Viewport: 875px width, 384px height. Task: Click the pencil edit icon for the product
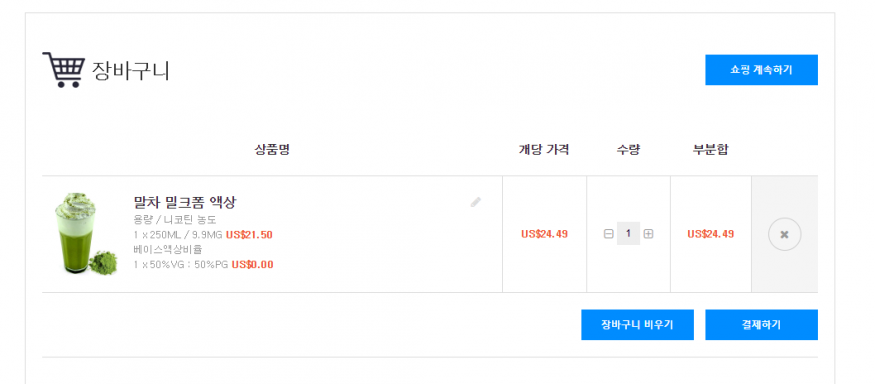pyautogui.click(x=475, y=202)
